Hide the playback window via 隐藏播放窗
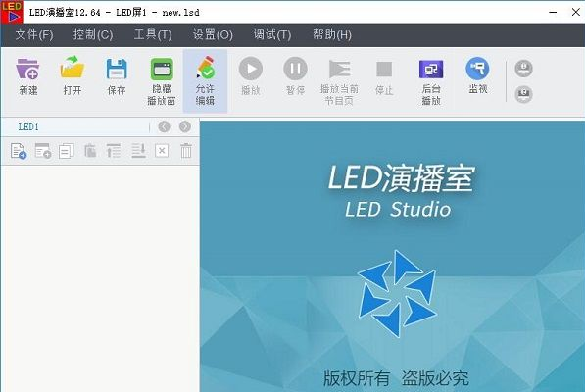This screenshot has width=585, height=392. pos(162,81)
